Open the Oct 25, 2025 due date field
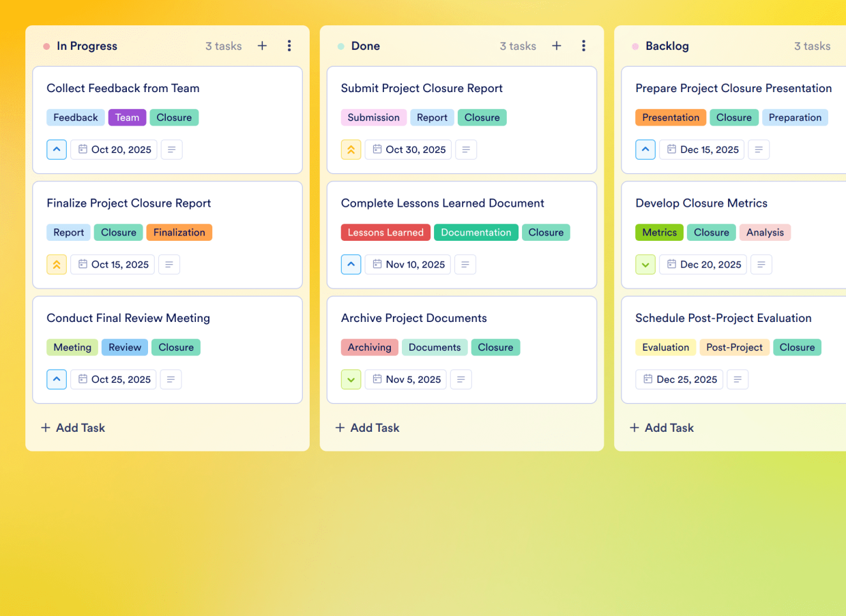The image size is (846, 616). (113, 379)
